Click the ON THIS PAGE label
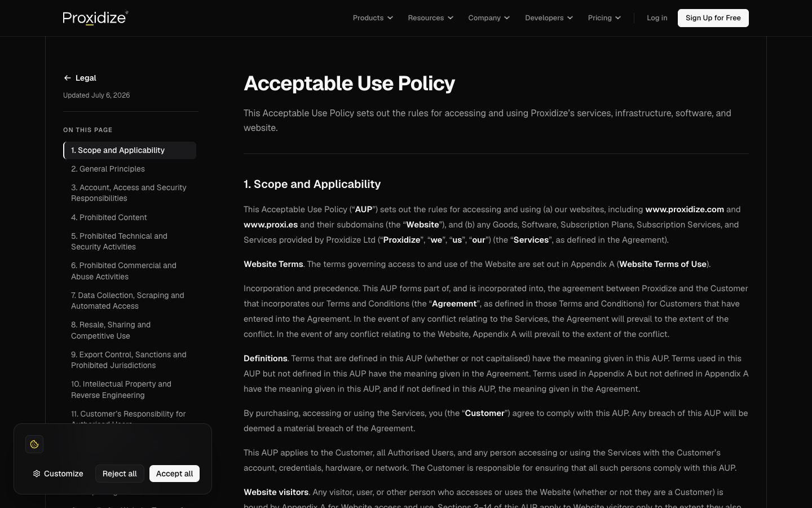This screenshot has height=508, width=812. (x=87, y=130)
